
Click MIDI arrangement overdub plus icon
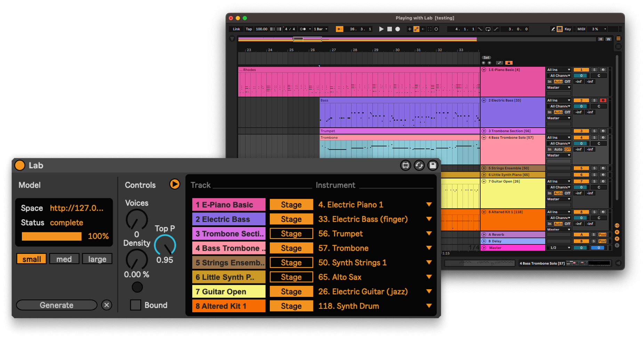coord(410,29)
